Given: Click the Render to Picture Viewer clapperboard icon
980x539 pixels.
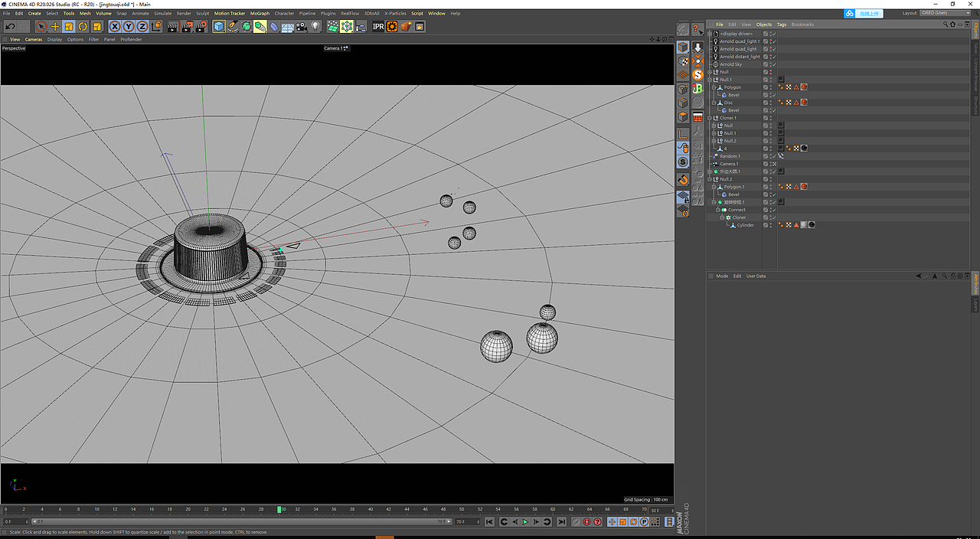Looking at the screenshot, I should pyautogui.click(x=186, y=27).
